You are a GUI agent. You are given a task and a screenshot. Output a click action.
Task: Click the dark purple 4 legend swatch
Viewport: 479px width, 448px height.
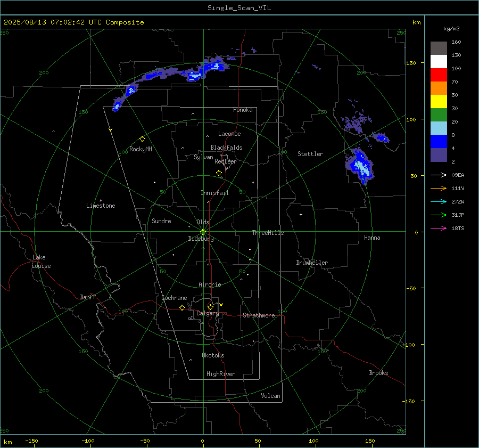pos(439,154)
